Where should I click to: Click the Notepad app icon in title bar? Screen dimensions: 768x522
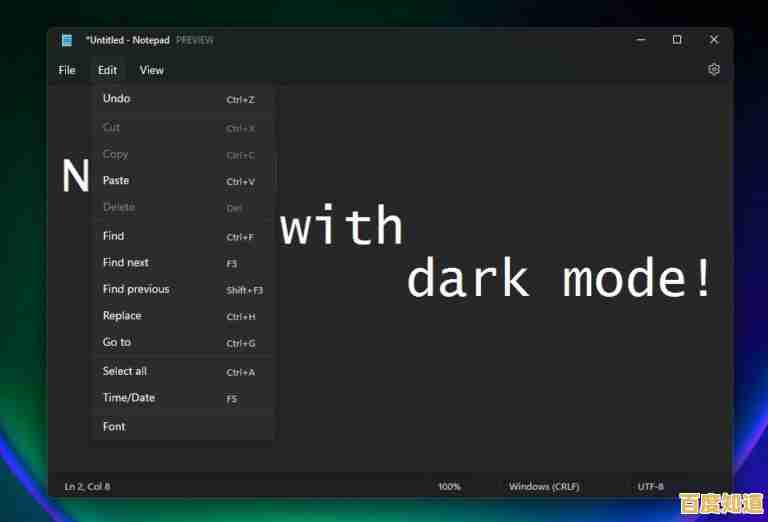pyautogui.click(x=67, y=40)
